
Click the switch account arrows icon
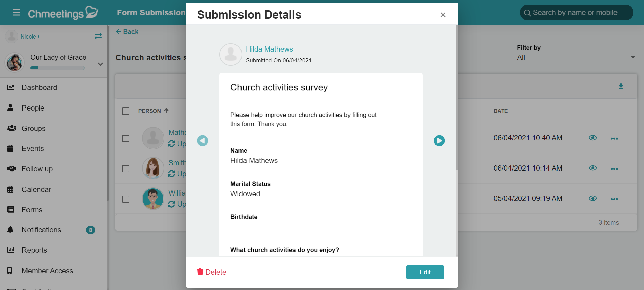(x=98, y=36)
